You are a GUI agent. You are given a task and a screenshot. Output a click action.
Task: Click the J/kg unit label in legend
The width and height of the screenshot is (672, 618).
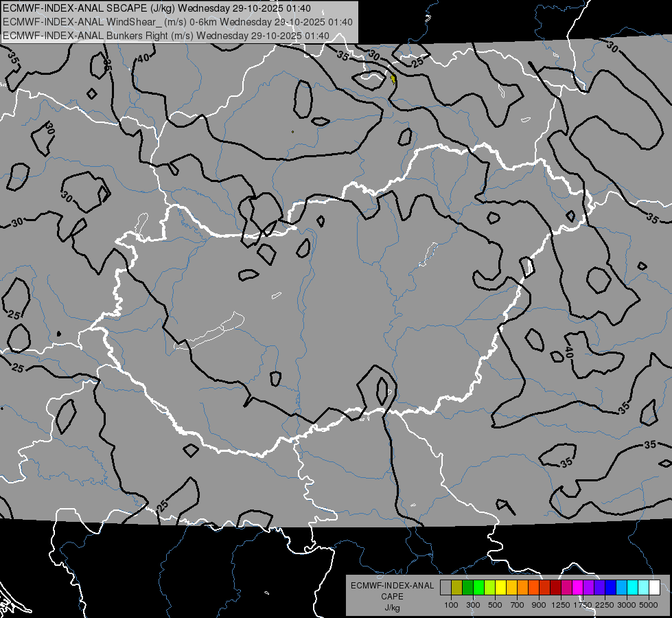click(x=392, y=608)
